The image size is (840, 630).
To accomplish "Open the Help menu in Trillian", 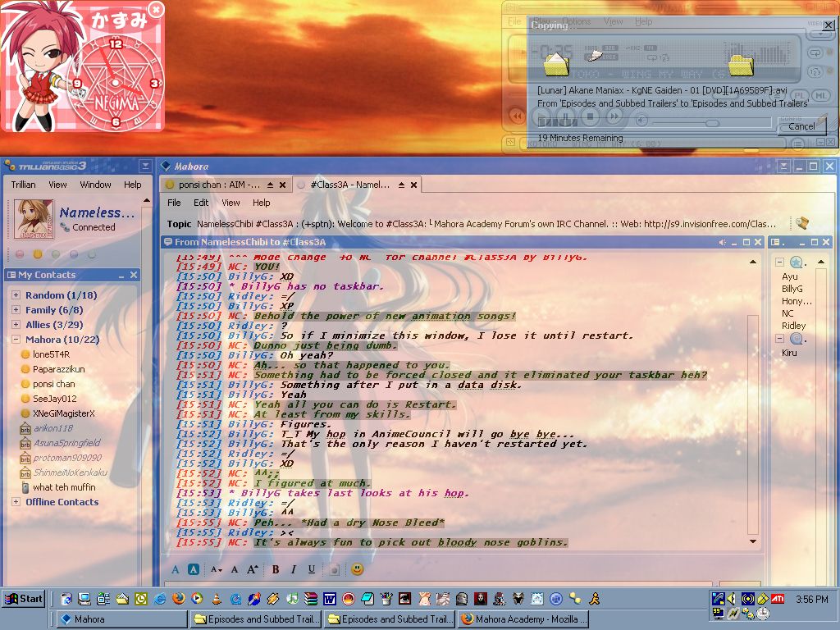I will click(x=132, y=185).
